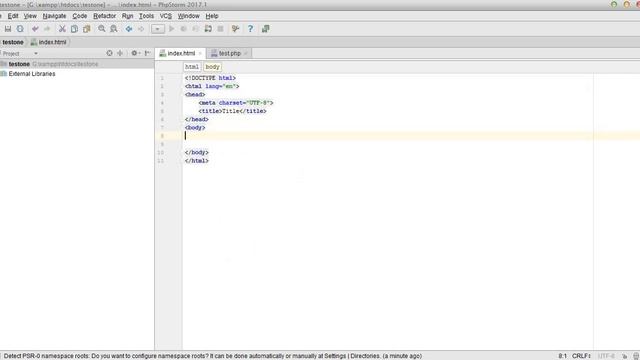Click PSR-0 namespace roots status message
This screenshot has width=640, height=360.
[213, 356]
